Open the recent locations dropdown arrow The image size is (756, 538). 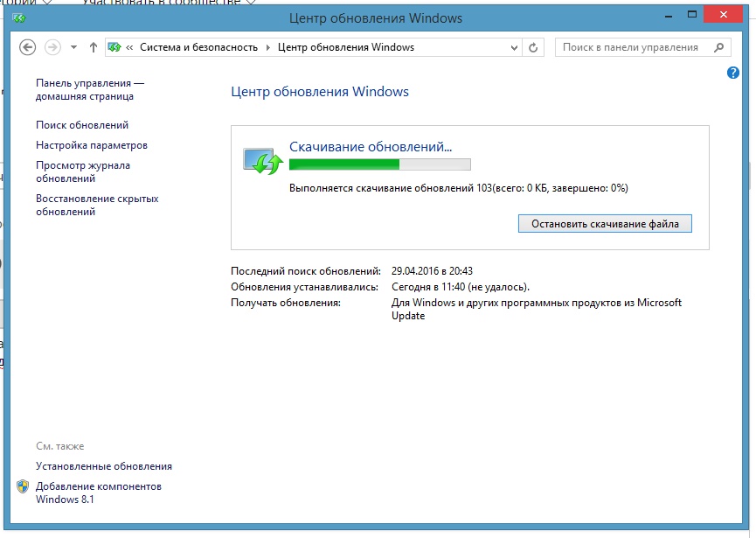tap(73, 47)
